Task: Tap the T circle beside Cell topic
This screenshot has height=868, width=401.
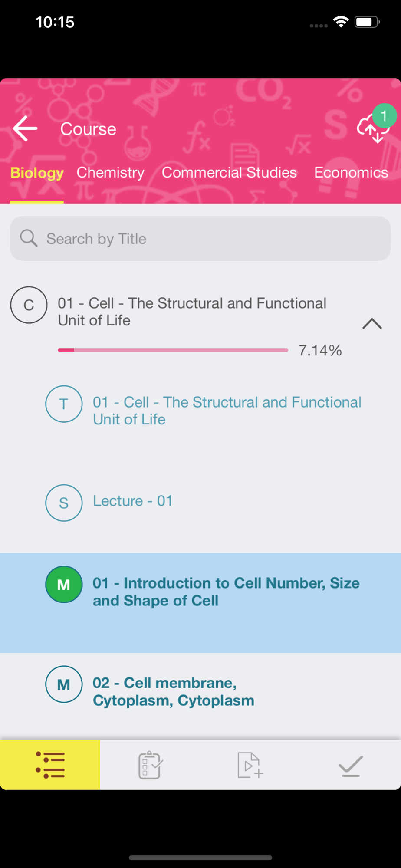Action: (64, 404)
